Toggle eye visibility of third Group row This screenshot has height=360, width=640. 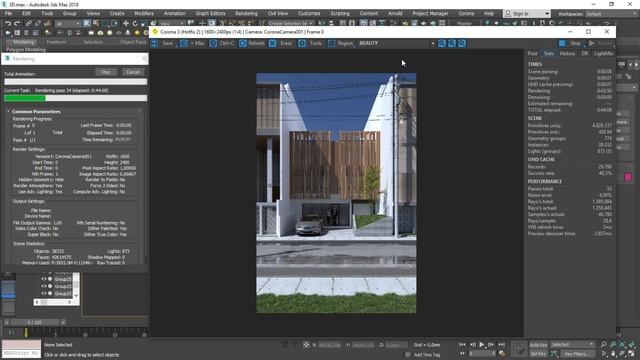pos(44,293)
